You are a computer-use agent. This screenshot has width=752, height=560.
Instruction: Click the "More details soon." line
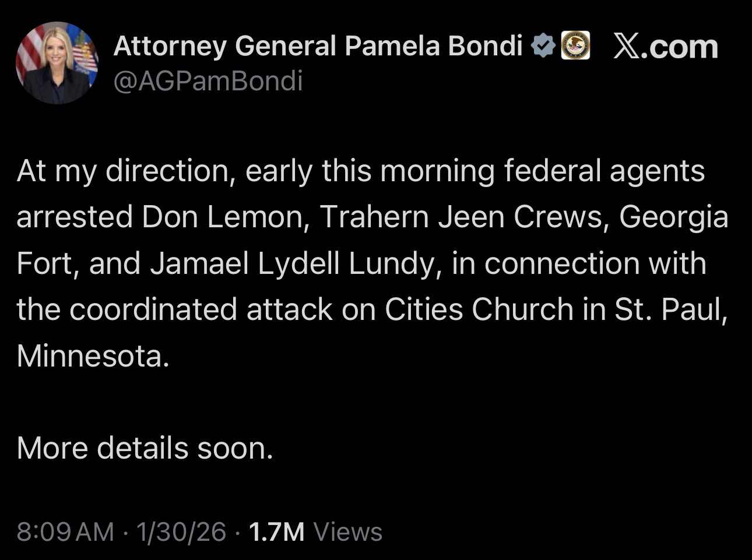pos(145,448)
